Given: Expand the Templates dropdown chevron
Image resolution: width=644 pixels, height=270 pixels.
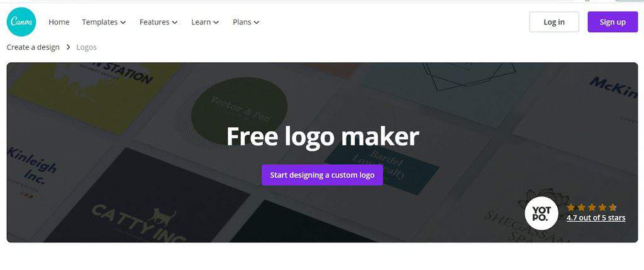Looking at the screenshot, I should click(x=123, y=22).
